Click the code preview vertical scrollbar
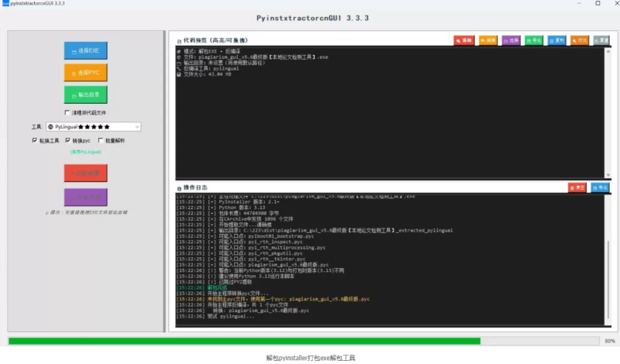620x364 pixels. [608, 112]
